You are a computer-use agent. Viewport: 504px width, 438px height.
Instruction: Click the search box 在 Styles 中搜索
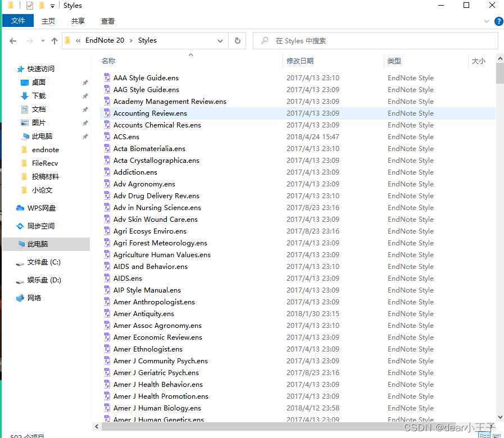375,41
